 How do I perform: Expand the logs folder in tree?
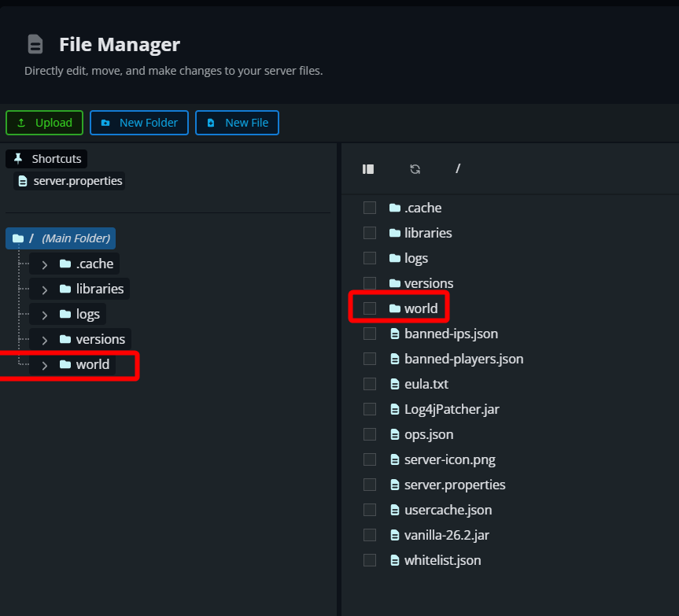45,314
